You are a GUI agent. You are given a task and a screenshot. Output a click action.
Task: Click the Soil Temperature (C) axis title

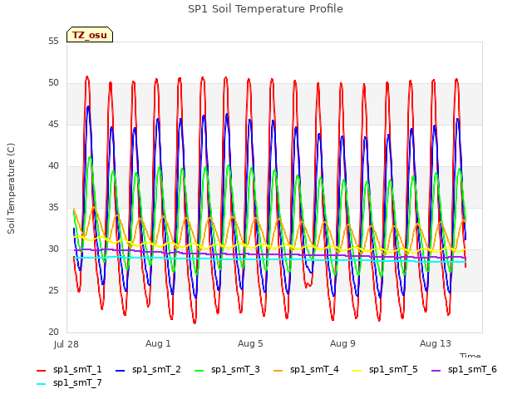tap(11, 189)
